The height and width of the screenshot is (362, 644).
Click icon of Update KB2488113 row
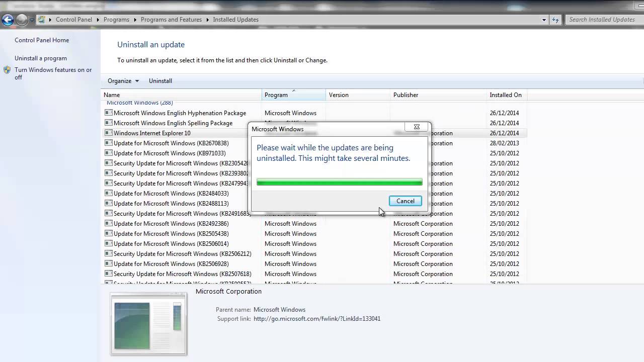pos(108,203)
